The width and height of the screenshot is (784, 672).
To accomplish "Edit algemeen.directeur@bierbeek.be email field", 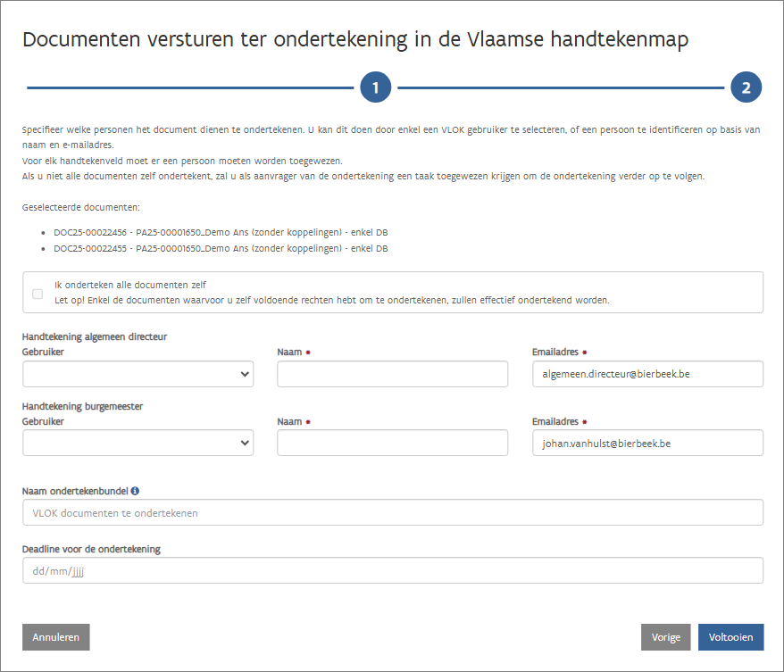I will [x=646, y=375].
